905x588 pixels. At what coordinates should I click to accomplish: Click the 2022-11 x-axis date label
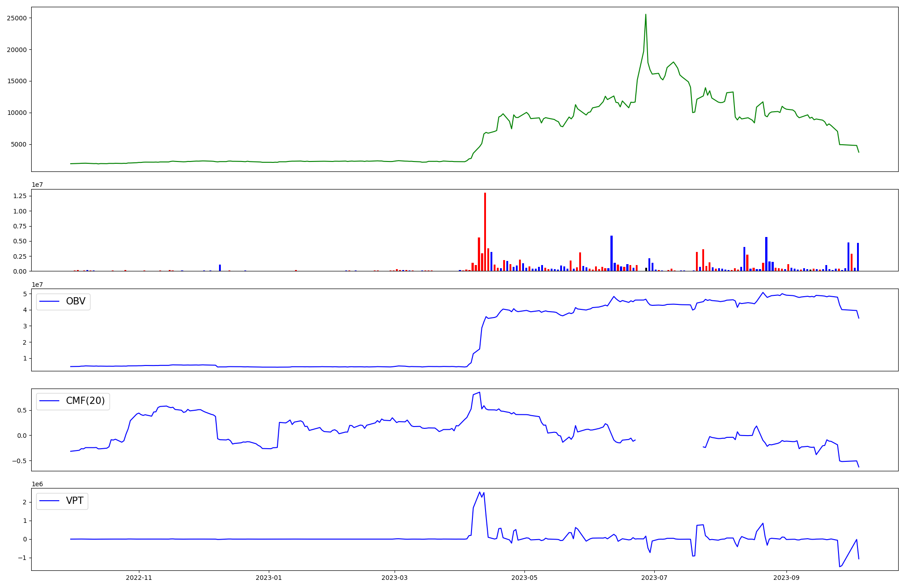(x=139, y=578)
